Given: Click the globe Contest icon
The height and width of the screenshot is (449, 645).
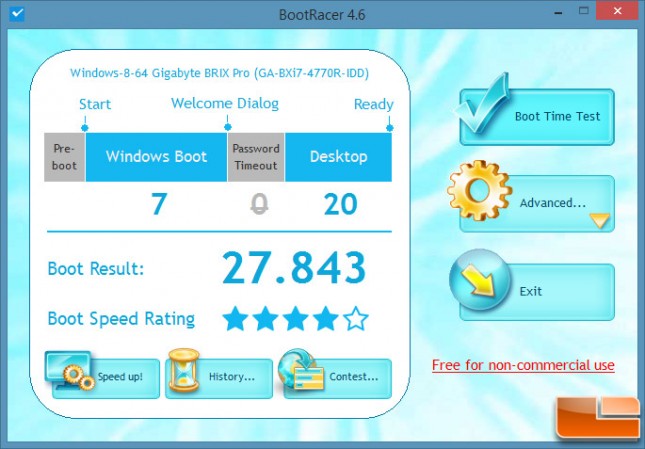Looking at the screenshot, I should [x=301, y=370].
